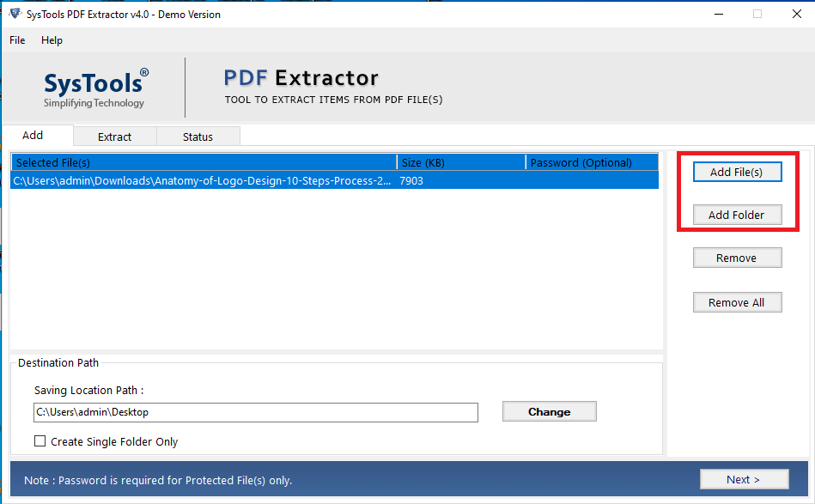Enable Create Single Folder Only checkbox
The image size is (815, 504).
pyautogui.click(x=40, y=441)
